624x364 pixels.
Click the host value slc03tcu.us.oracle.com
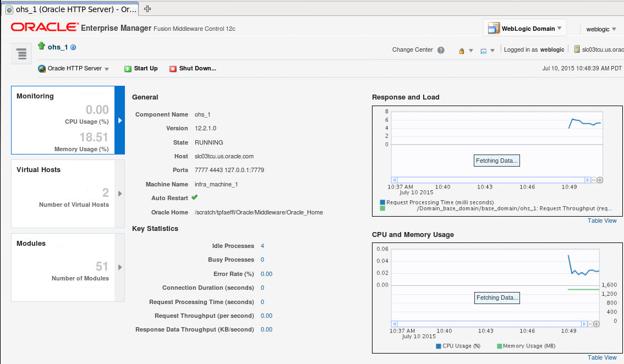[224, 157]
